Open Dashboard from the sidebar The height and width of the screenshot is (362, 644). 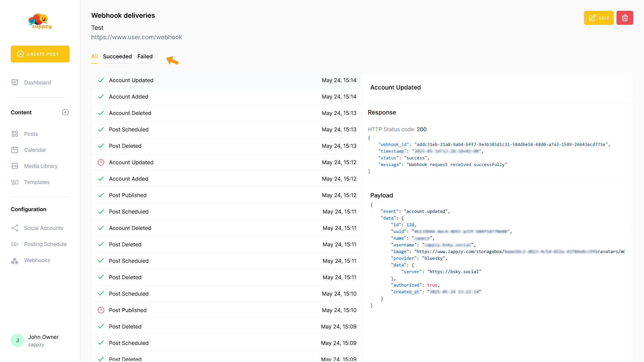37,82
